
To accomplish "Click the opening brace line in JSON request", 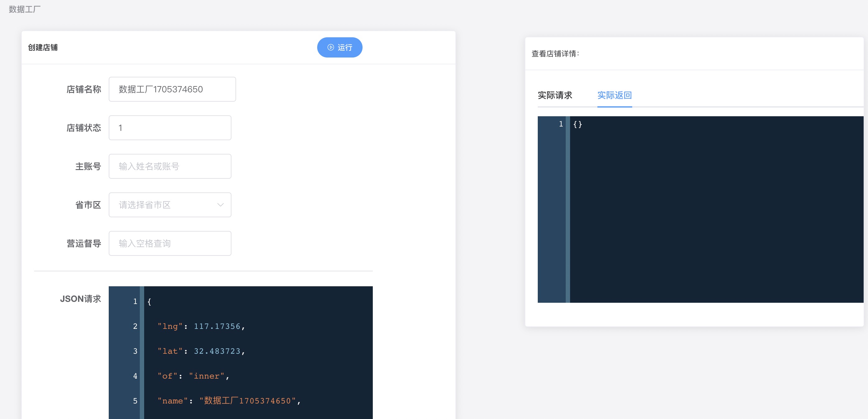I will click(149, 302).
